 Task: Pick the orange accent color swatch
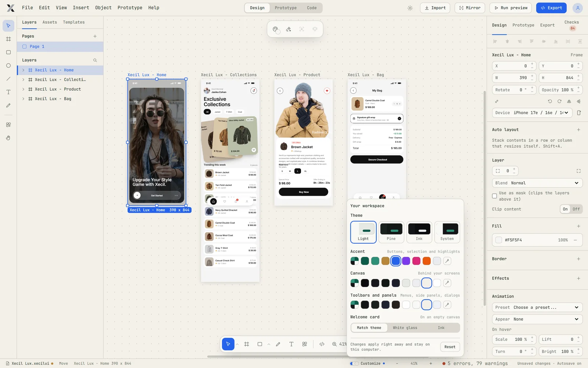point(427,261)
